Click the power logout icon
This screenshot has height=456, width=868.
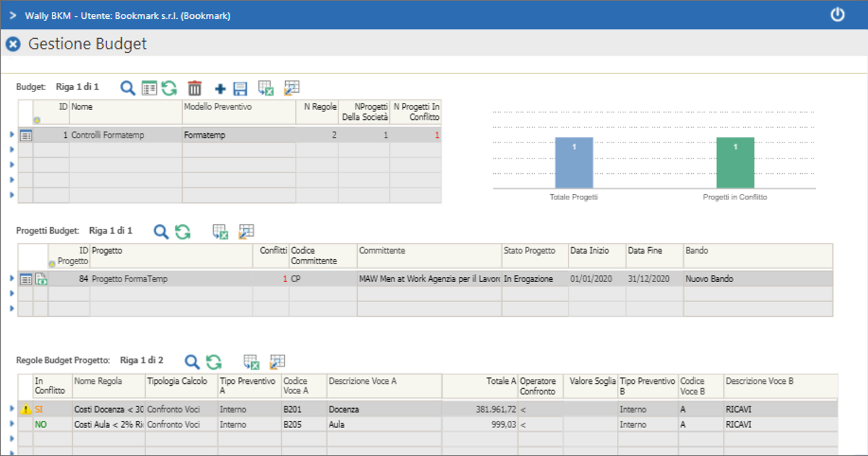[x=837, y=15]
